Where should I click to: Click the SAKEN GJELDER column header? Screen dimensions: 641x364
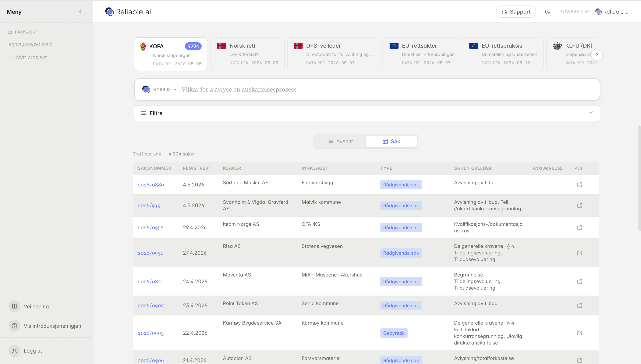point(473,168)
